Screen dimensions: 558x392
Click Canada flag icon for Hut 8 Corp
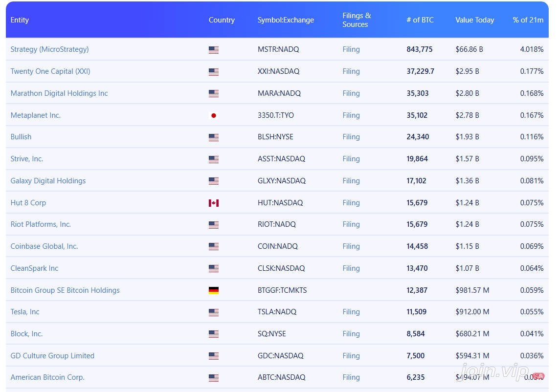214,203
